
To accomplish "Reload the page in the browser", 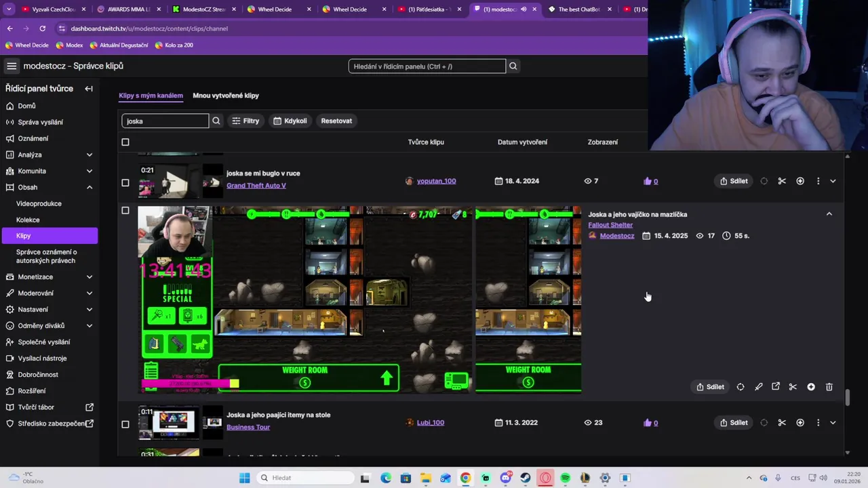I will coord(42,28).
